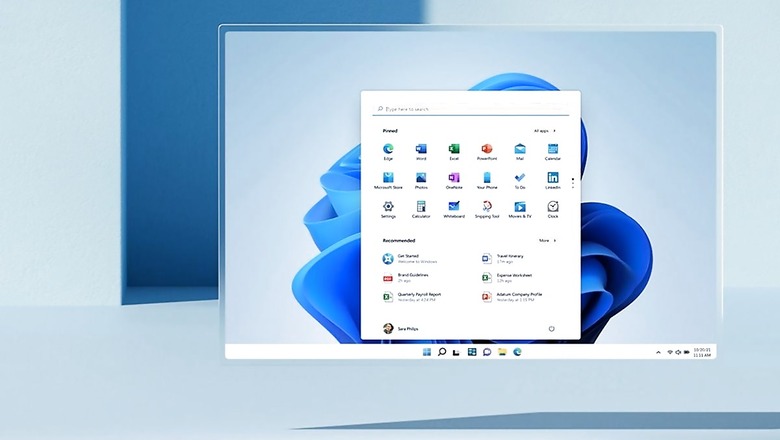Show More recommended items
The height and width of the screenshot is (440, 780).
tap(547, 241)
